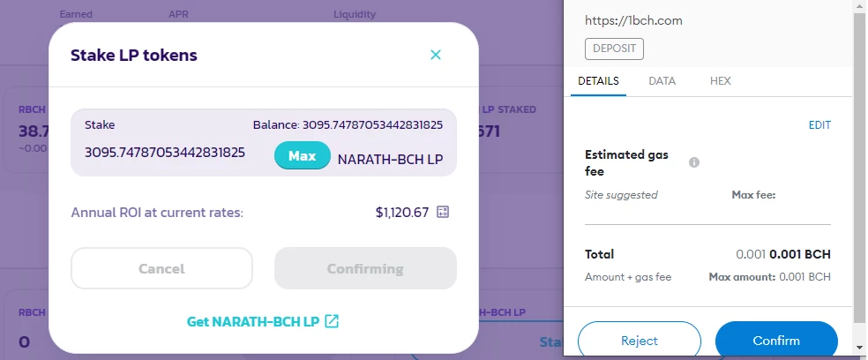This screenshot has width=868, height=360.
Task: Reject the MetaMask transaction
Action: pyautogui.click(x=640, y=340)
